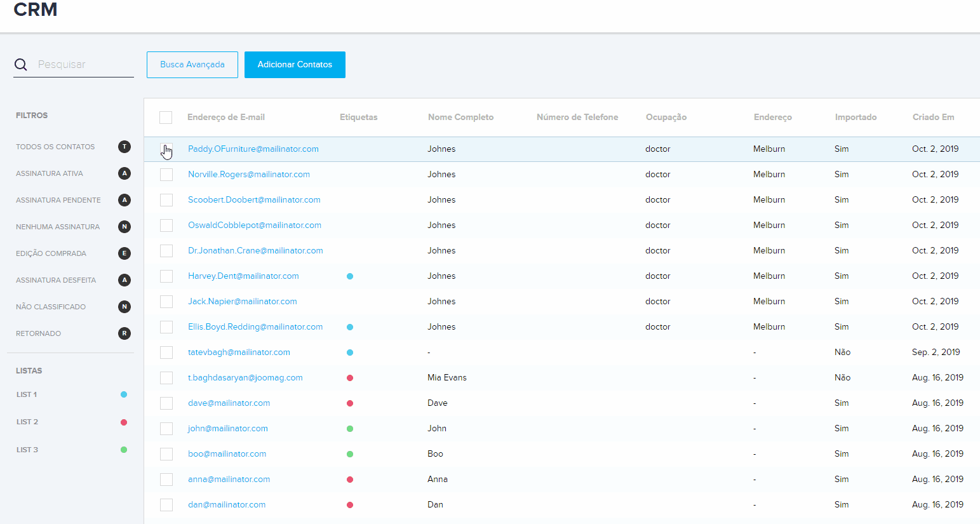Open the Paddy.OFurniture@mailinator.com contact link
This screenshot has height=524, width=980.
[x=253, y=149]
